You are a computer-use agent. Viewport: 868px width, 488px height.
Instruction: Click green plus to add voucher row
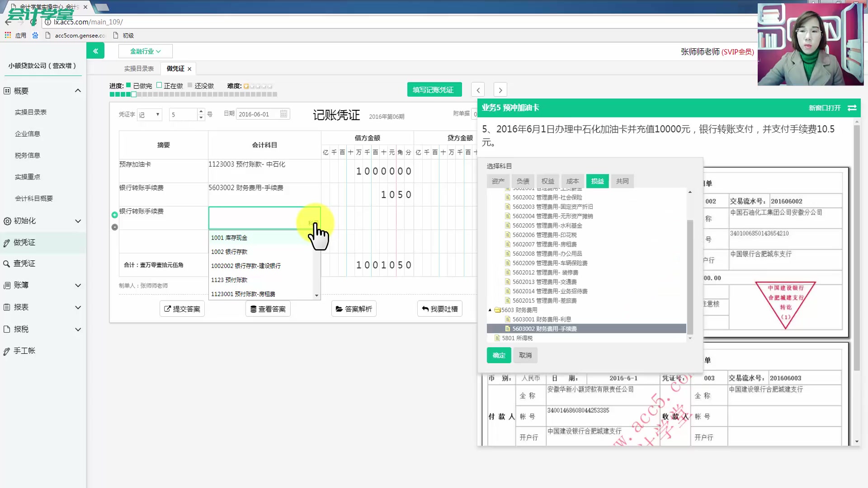[x=114, y=215]
